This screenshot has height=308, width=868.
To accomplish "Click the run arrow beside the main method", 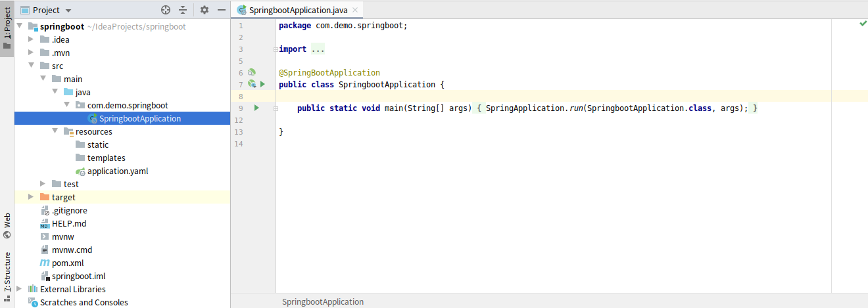I will 257,108.
